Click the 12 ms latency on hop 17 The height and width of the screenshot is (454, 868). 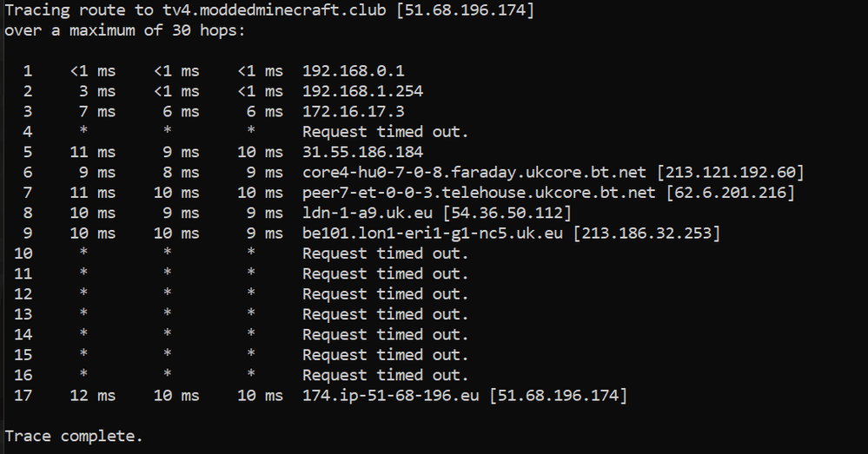(x=93, y=396)
